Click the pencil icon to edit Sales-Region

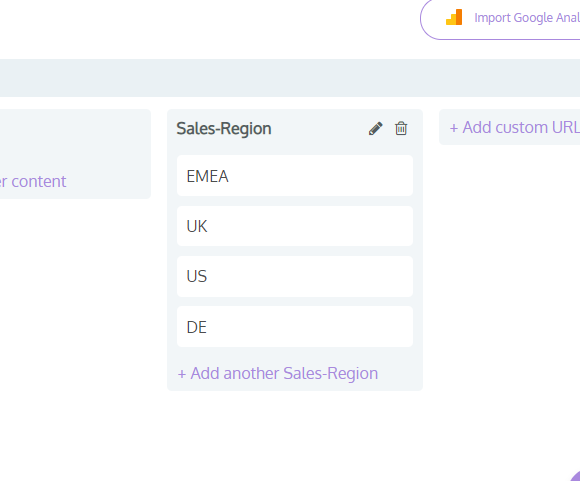(375, 129)
